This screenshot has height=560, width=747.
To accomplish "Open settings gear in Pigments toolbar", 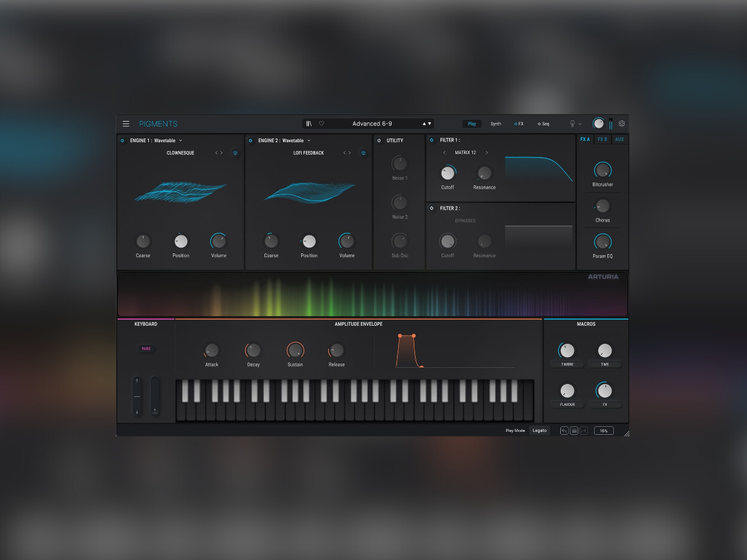I will coord(622,123).
